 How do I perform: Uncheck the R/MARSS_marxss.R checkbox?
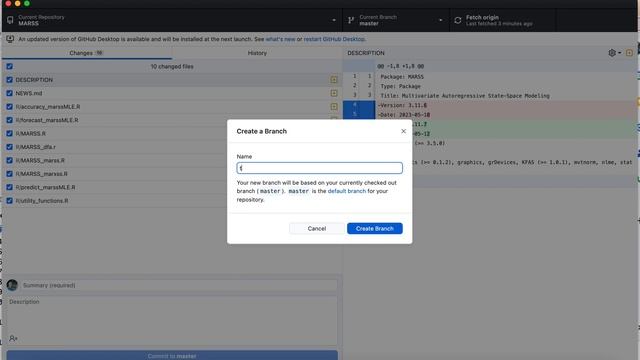[9, 173]
